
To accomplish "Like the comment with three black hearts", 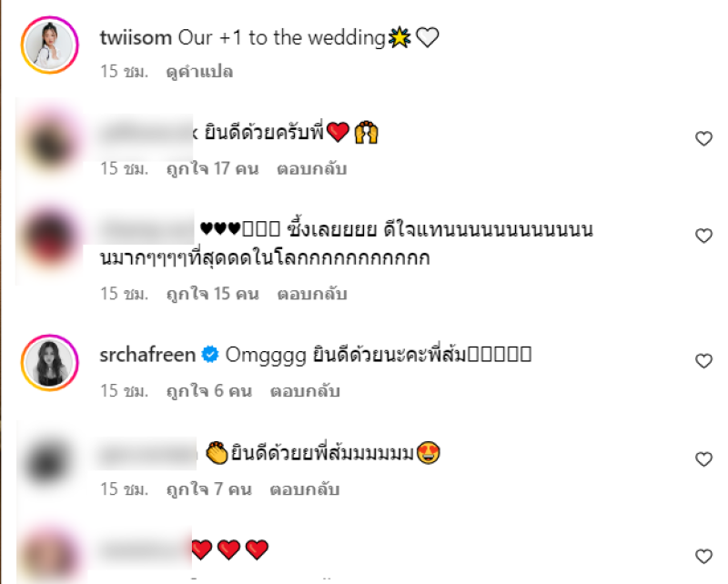I will [703, 236].
